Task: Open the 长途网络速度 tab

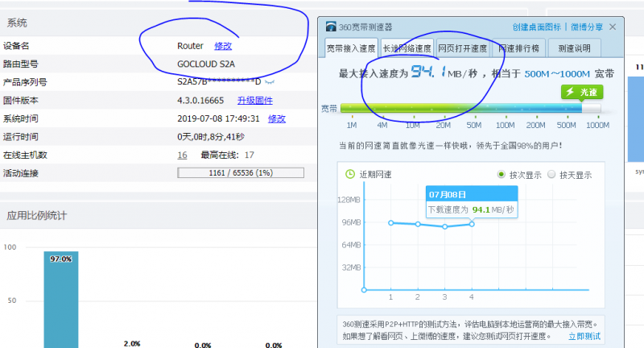Action: coord(407,48)
